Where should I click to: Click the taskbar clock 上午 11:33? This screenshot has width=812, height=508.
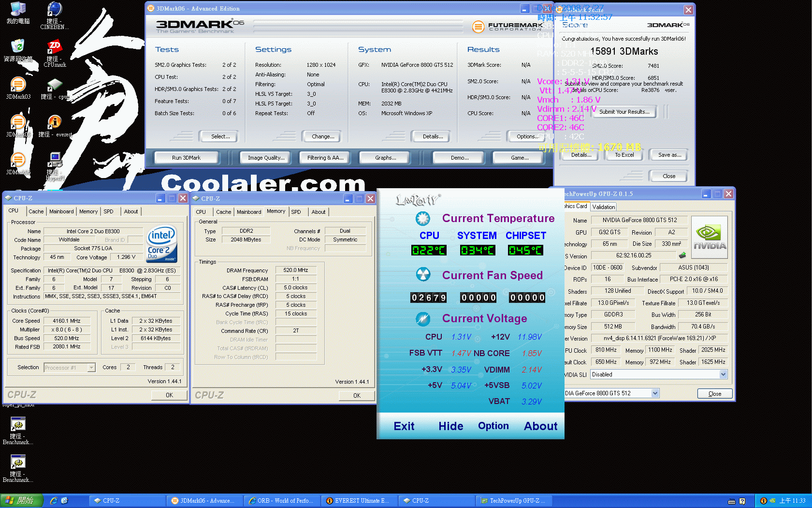pos(792,501)
